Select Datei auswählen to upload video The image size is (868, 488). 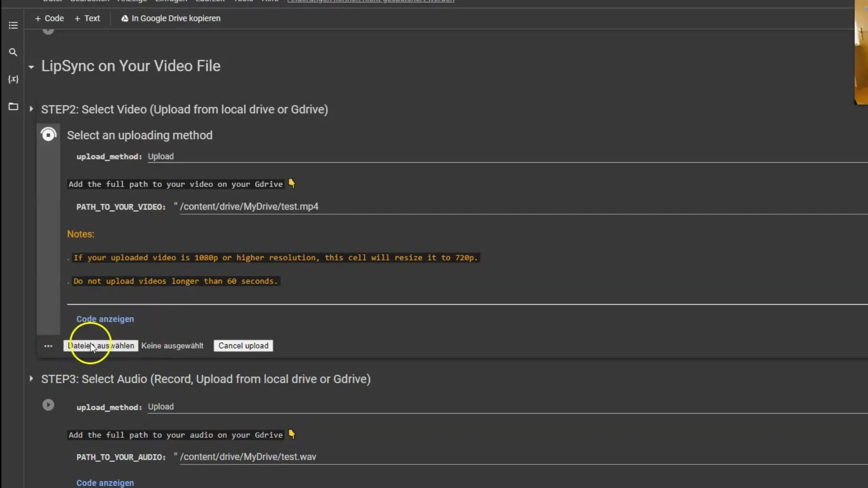click(100, 346)
